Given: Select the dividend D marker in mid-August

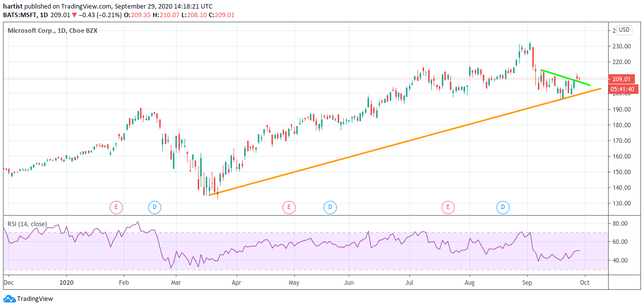Looking at the screenshot, I should click(x=503, y=207).
